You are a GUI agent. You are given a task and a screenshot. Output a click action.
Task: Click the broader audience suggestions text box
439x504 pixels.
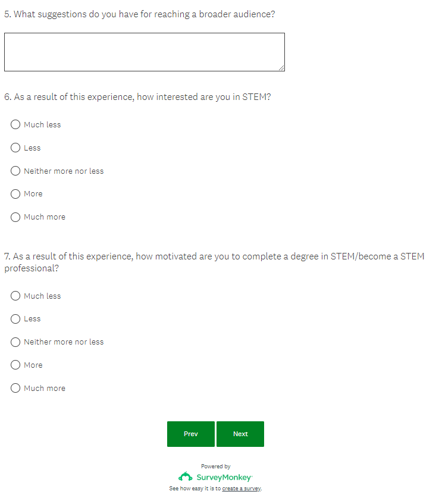coord(144,52)
